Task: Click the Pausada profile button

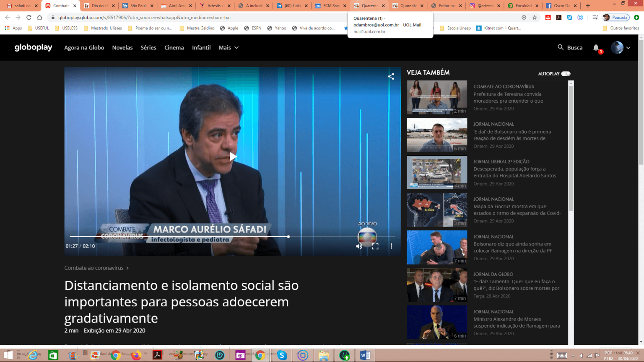Action: point(616,18)
